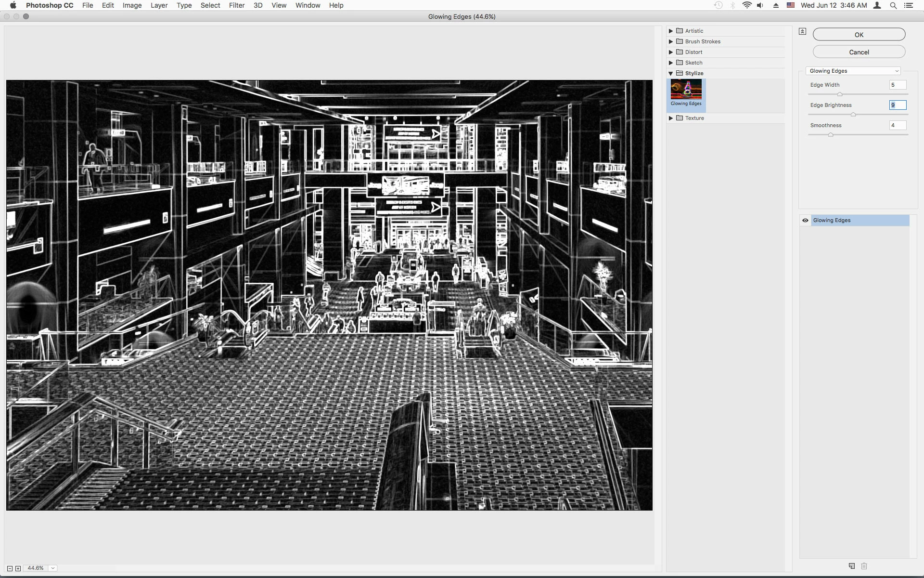This screenshot has height=578, width=924.
Task: Click the zoom out minus icon
Action: [10, 568]
